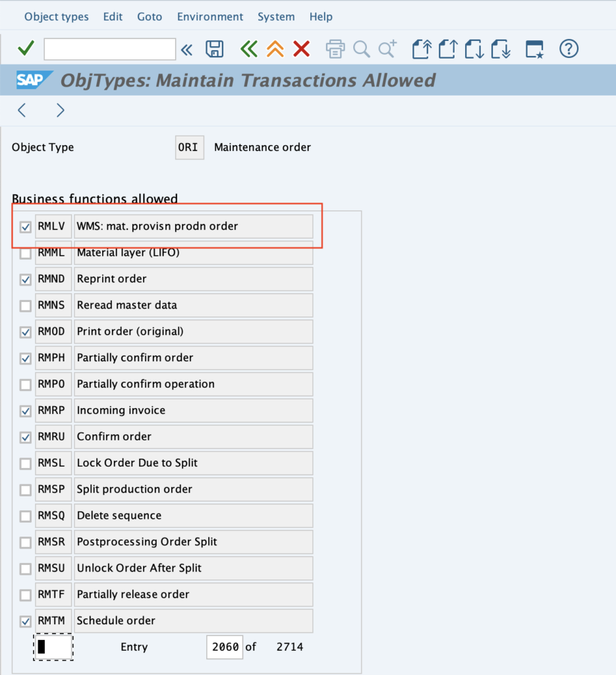
Task: Click the right arrow next entry
Action: [60, 110]
